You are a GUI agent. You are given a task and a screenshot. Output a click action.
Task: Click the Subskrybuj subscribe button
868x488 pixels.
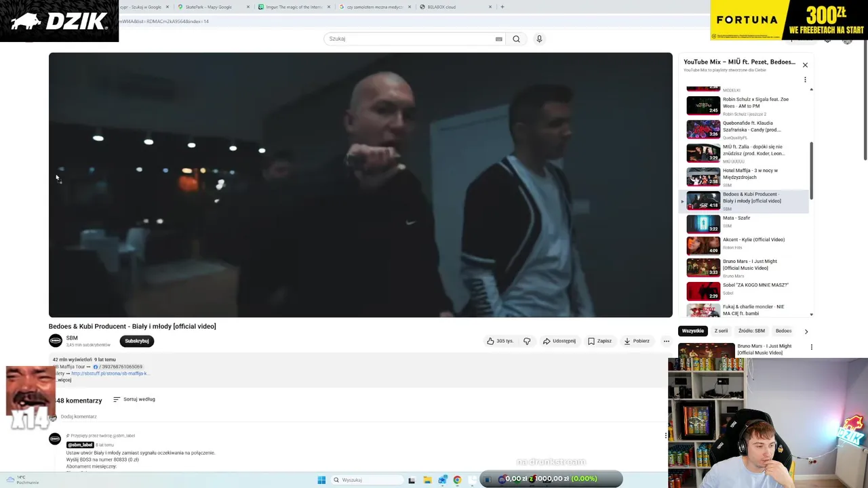pos(137,341)
